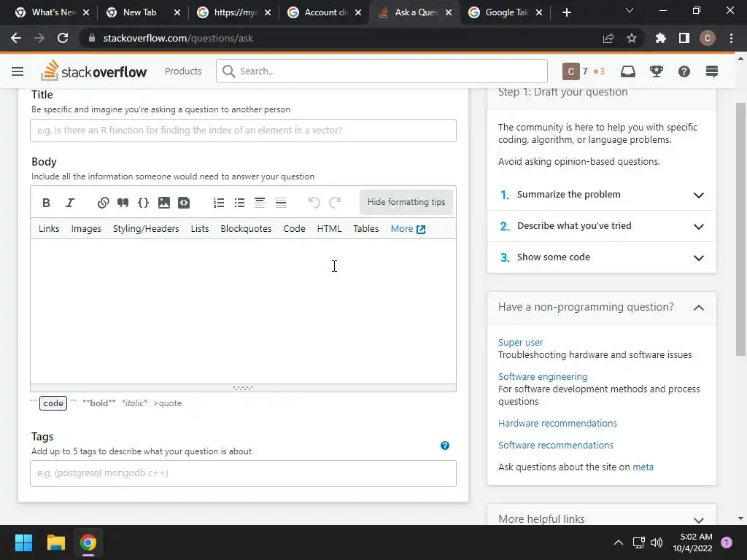The height and width of the screenshot is (560, 747).
Task: Go to Stack Overflow home via logo
Action: pos(94,71)
